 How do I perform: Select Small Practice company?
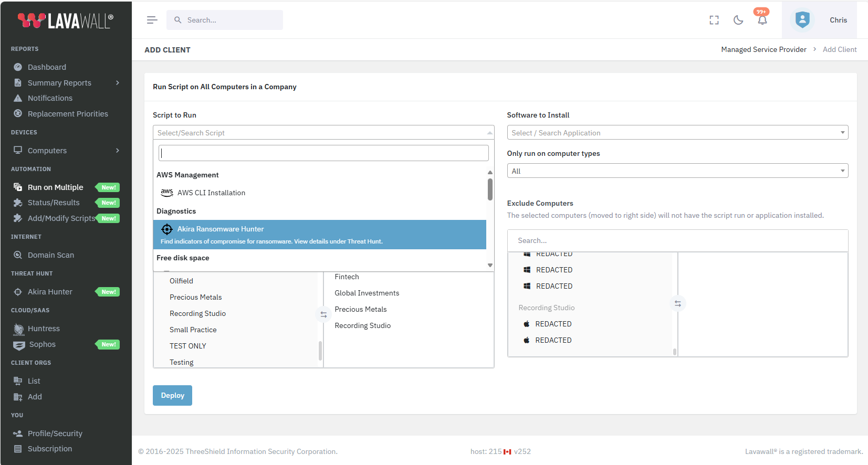pyautogui.click(x=193, y=330)
